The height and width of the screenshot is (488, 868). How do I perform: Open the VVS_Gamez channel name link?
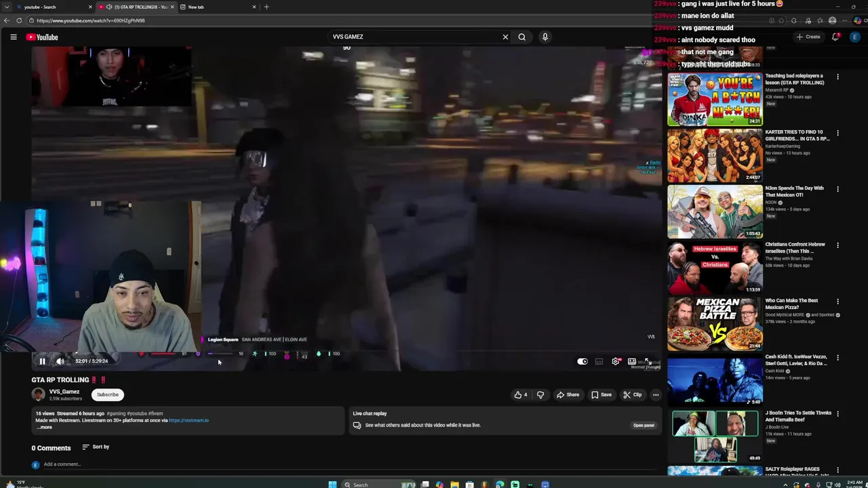[x=64, y=392]
